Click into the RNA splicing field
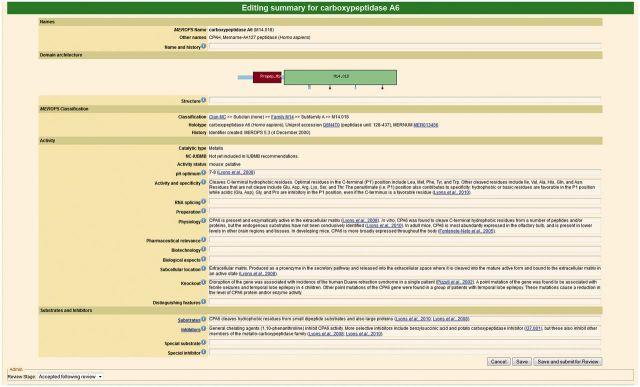640x387 pixels. point(405,202)
